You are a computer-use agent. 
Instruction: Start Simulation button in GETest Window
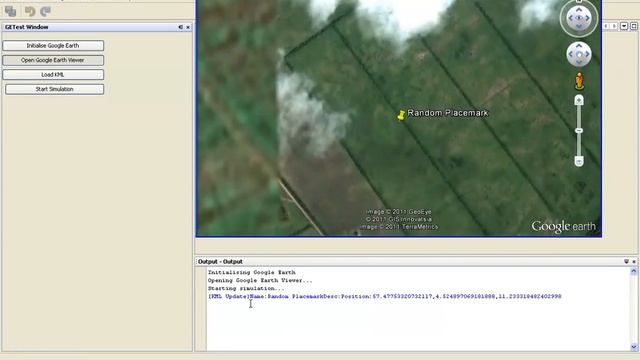[x=54, y=89]
